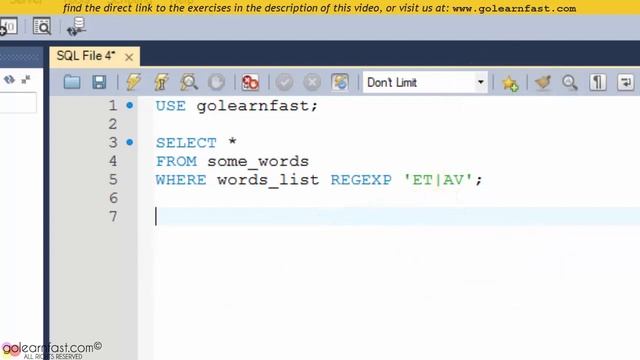Click 'words_list' column name

(x=268, y=180)
